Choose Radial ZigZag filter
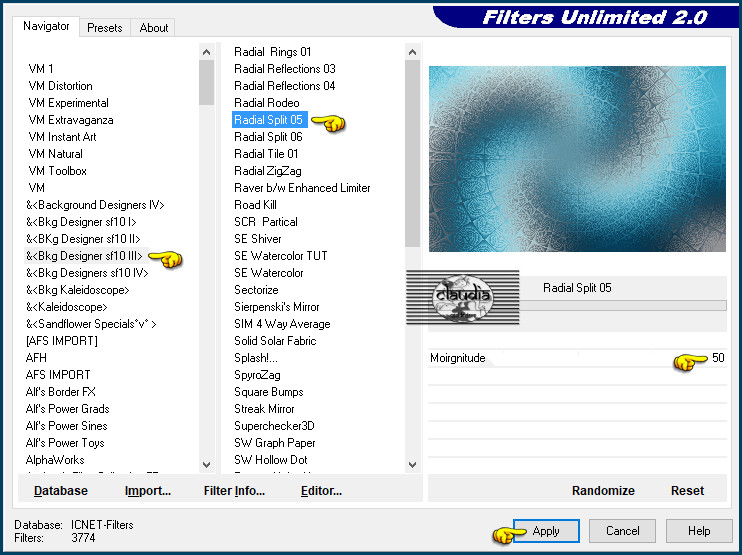This screenshot has width=742, height=555. pos(268,171)
